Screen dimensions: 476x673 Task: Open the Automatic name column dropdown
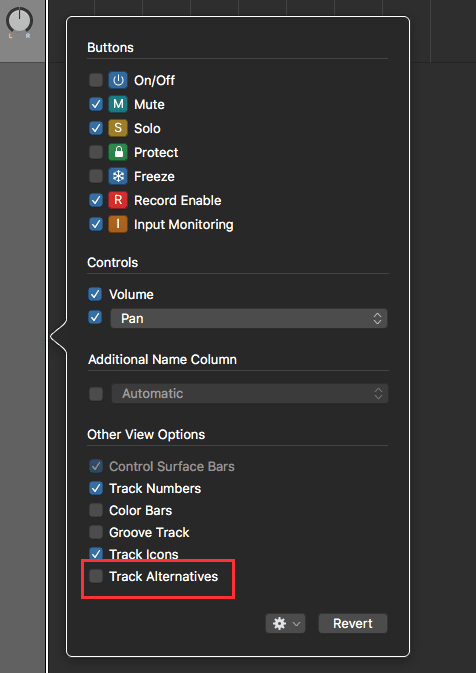pyautogui.click(x=250, y=394)
